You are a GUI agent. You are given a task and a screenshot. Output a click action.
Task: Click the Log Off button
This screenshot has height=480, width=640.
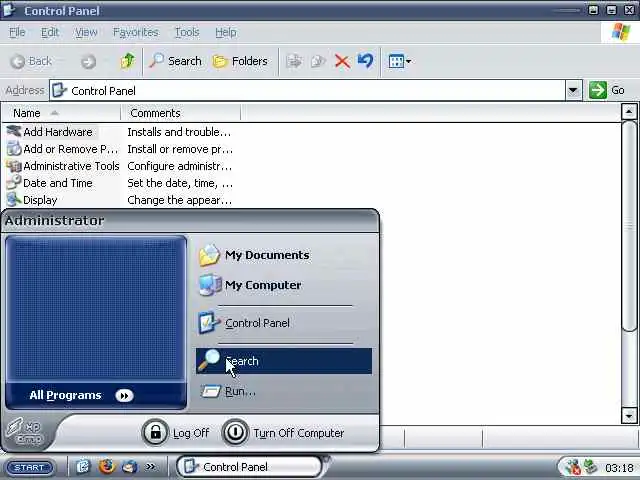176,432
